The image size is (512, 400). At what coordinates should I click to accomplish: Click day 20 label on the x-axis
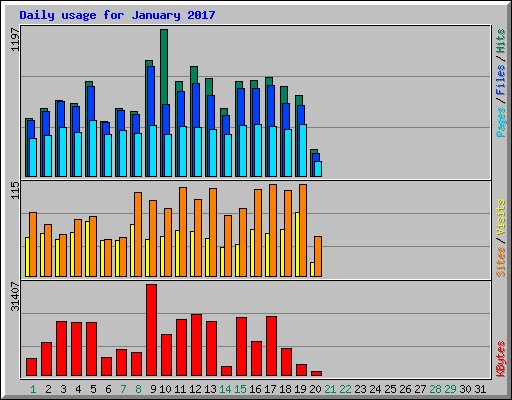point(315,389)
